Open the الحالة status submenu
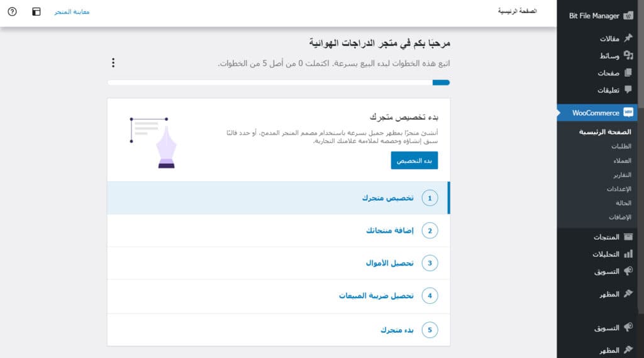This screenshot has width=644, height=358. click(x=623, y=203)
